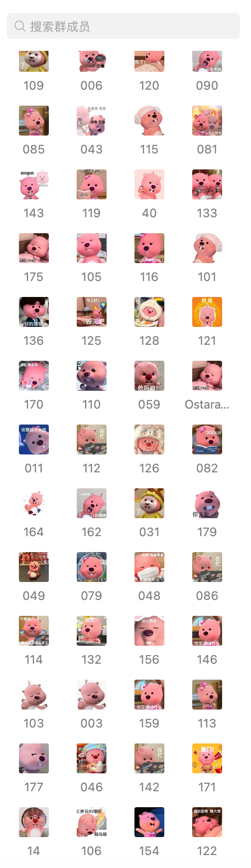Select member 049's avatar
The height and width of the screenshot is (868, 251).
tap(34, 567)
